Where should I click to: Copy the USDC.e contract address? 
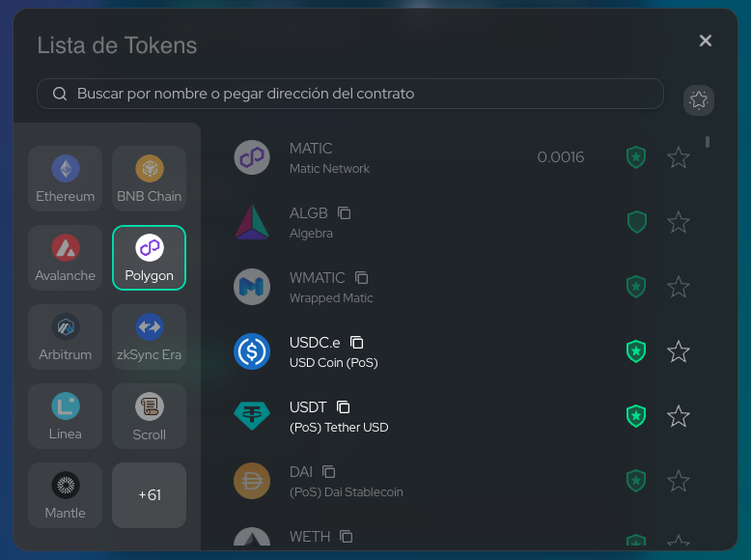[356, 343]
